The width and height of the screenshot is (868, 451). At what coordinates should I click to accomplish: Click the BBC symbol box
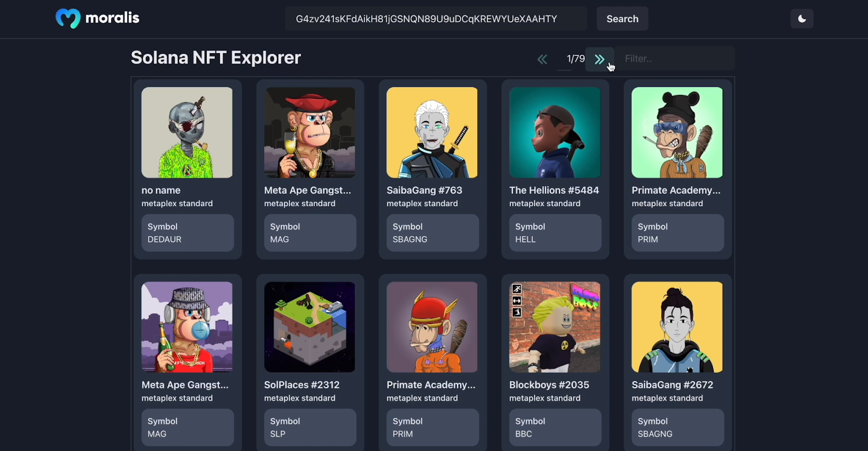[x=555, y=427]
